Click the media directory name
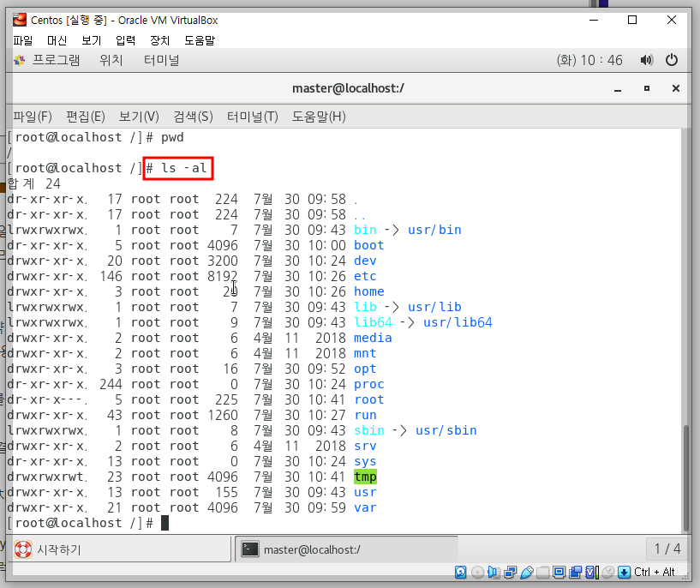The width and height of the screenshot is (700, 588). [373, 338]
